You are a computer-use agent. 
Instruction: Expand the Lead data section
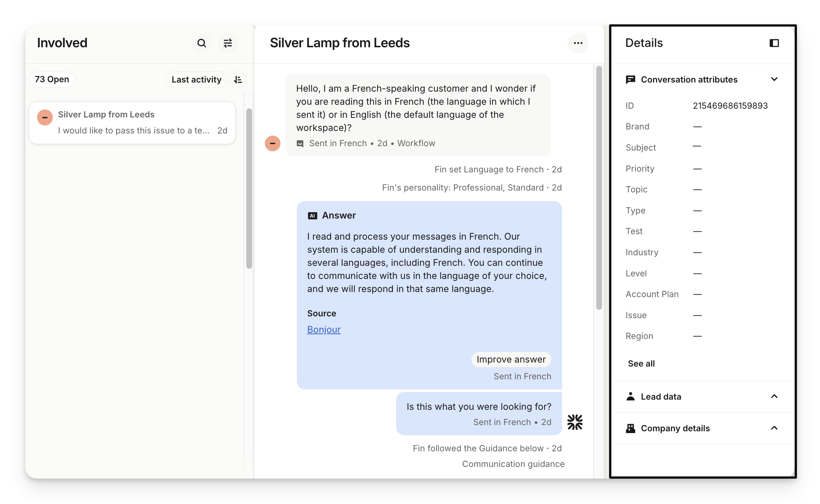click(774, 396)
